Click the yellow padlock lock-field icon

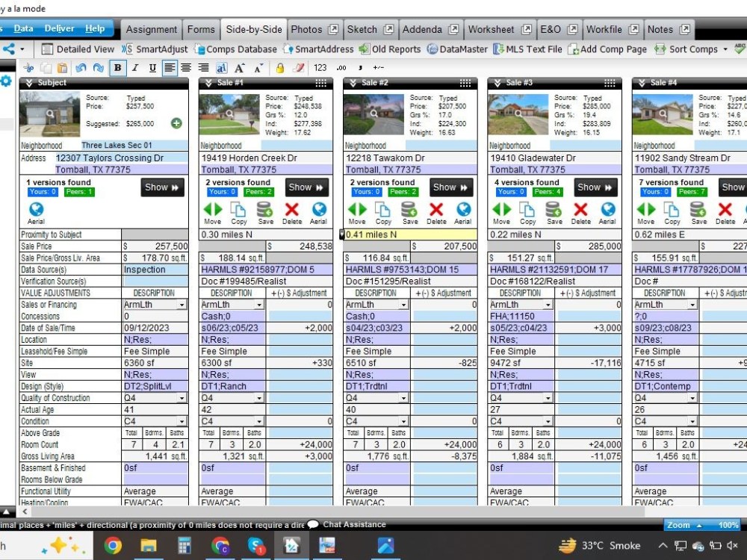(x=280, y=68)
